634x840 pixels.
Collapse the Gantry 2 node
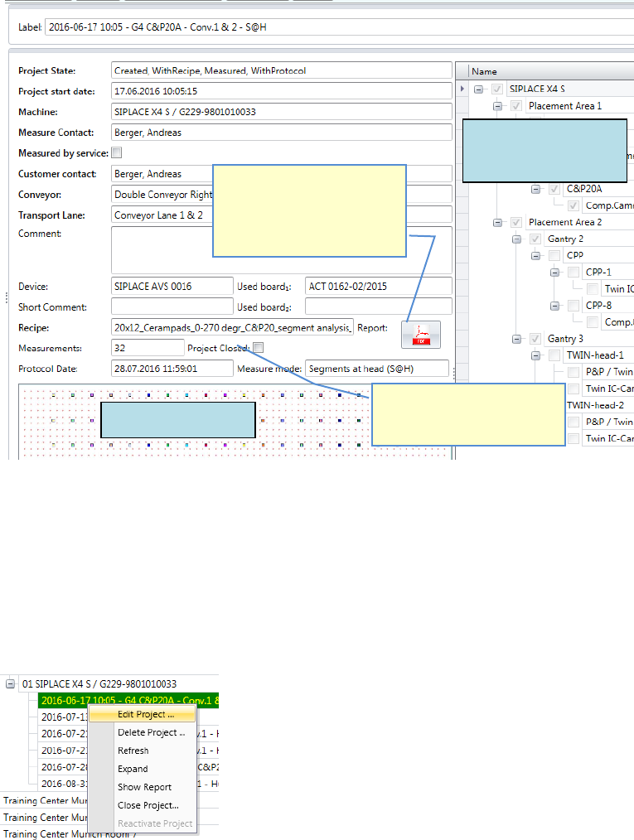click(x=516, y=239)
